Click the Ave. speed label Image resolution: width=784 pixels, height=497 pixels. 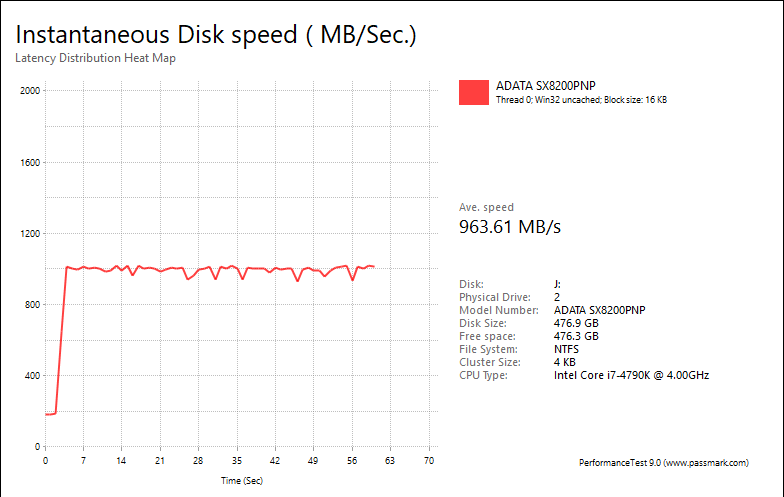pyautogui.click(x=486, y=208)
